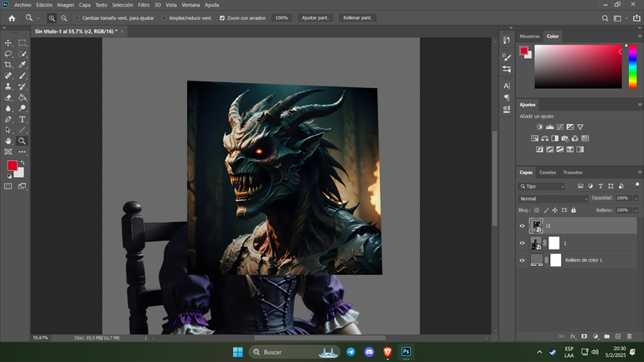The image size is (644, 362).
Task: Open layer filter Tipo dropdown
Action: coord(542,186)
